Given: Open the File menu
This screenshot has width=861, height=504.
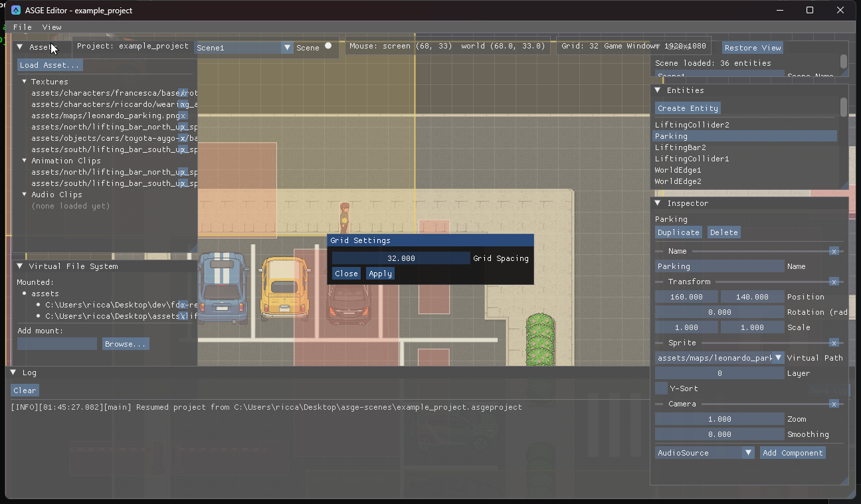Looking at the screenshot, I should [22, 27].
